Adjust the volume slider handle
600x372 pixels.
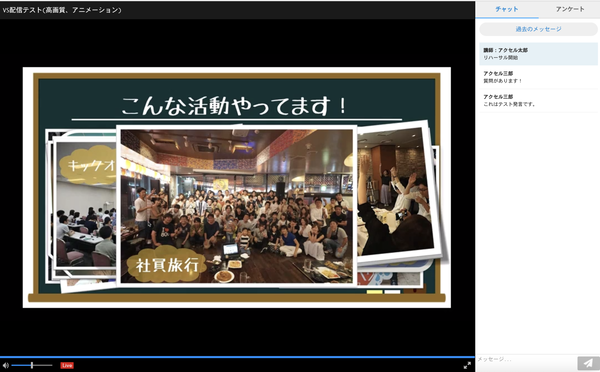(32, 365)
